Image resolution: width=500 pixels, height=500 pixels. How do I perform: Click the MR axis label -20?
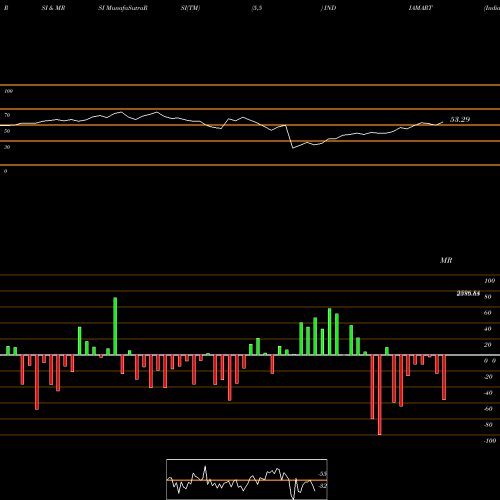pyautogui.click(x=488, y=377)
